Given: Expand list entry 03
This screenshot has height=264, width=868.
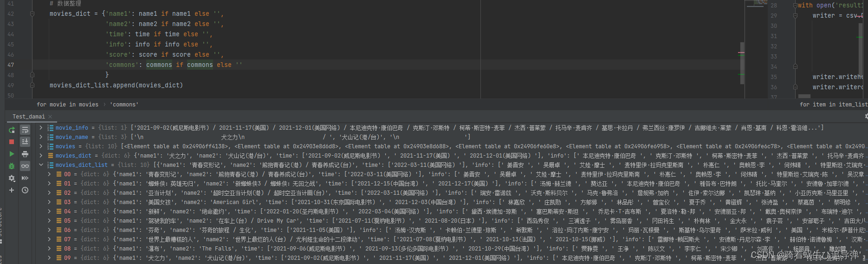Looking at the screenshot, I should (x=50, y=202).
